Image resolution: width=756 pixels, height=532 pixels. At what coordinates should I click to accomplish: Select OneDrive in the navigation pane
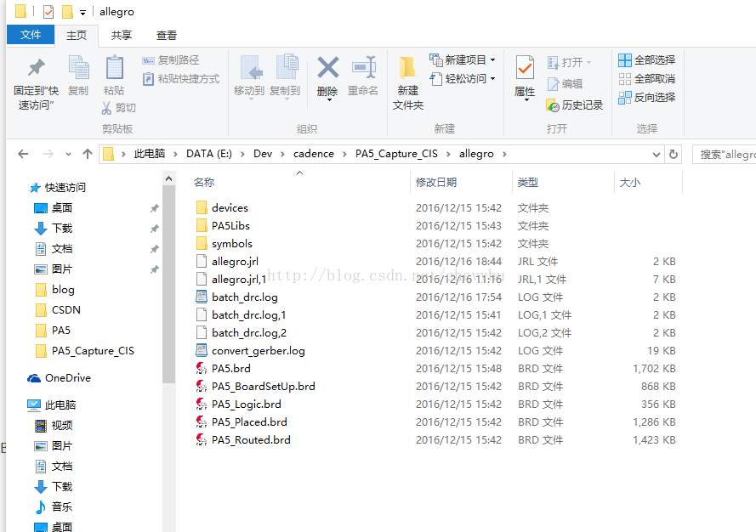tap(67, 378)
